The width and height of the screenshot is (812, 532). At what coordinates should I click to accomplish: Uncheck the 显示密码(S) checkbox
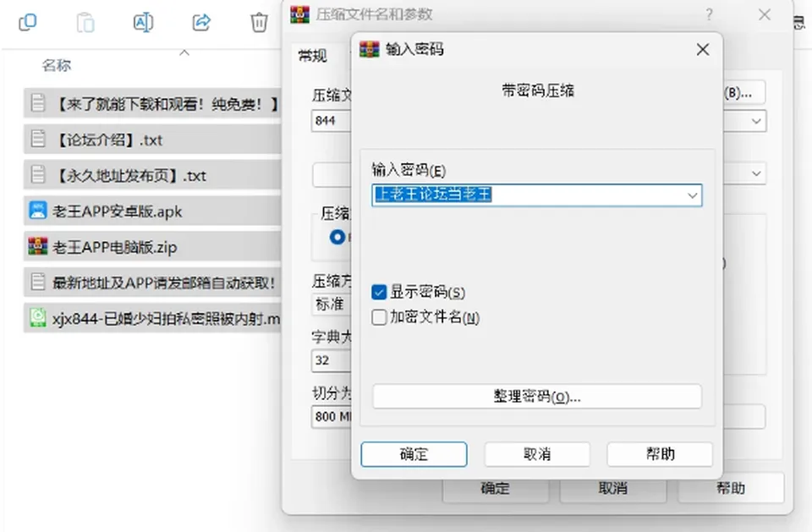click(x=379, y=292)
